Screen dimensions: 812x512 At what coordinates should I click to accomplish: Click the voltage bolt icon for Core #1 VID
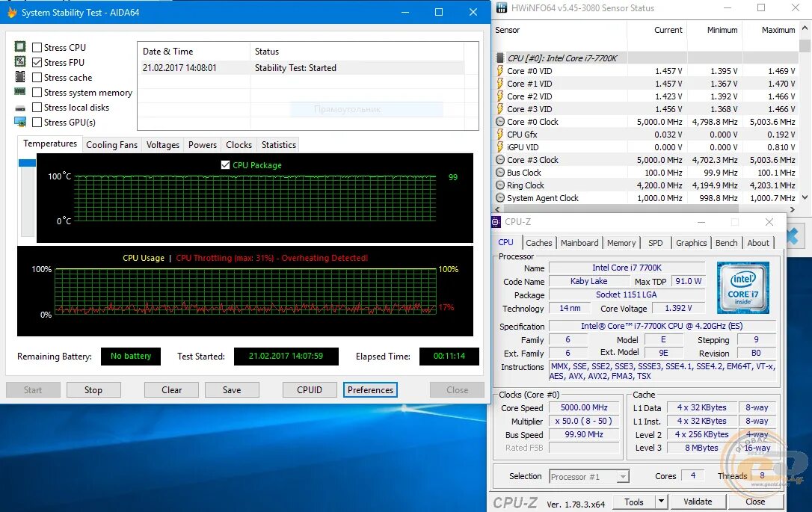(499, 84)
